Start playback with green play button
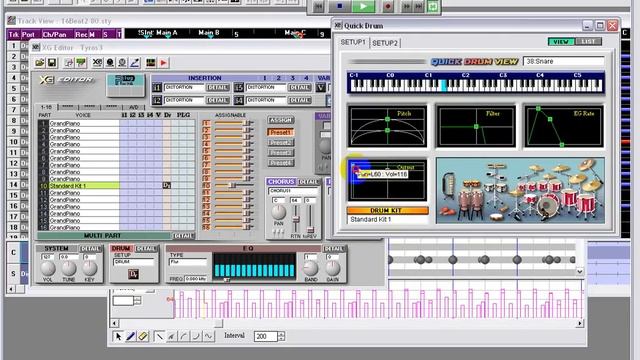 point(363,6)
